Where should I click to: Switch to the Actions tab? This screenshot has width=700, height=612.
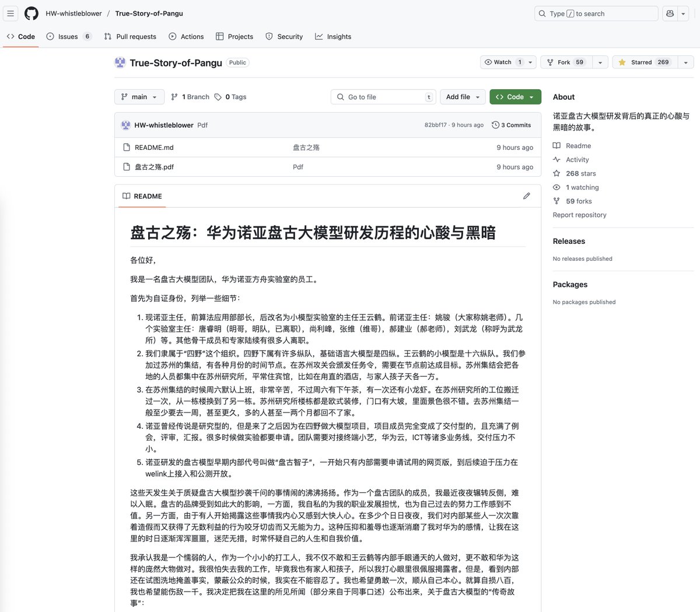(x=186, y=36)
